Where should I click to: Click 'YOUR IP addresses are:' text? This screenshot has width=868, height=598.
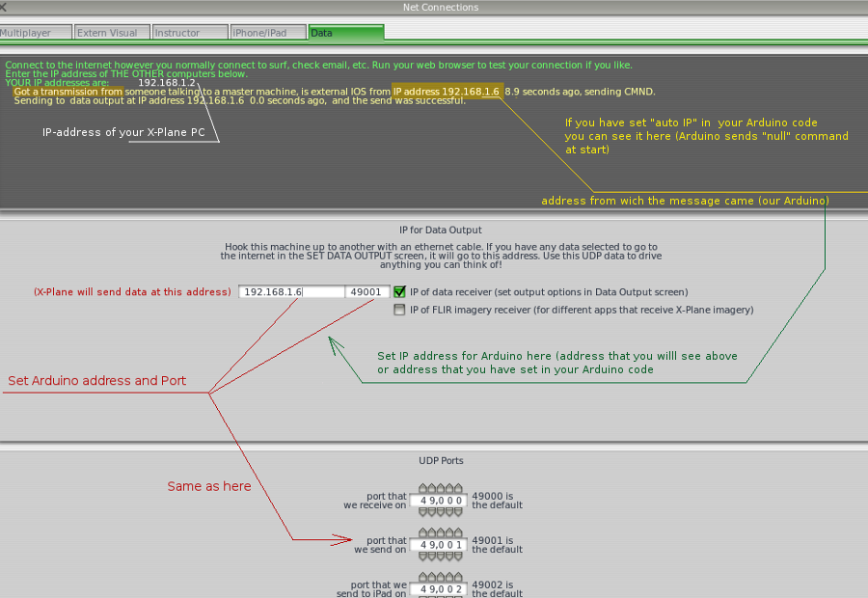point(57,83)
